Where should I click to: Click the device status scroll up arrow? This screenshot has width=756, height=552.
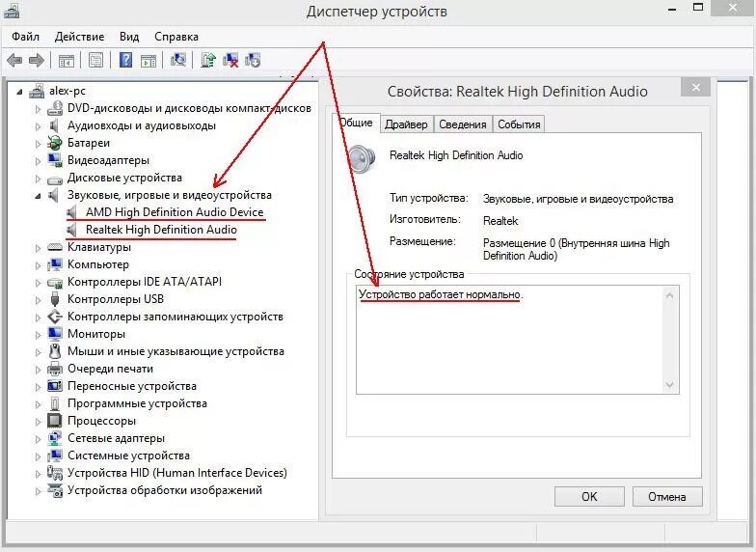pyautogui.click(x=669, y=295)
